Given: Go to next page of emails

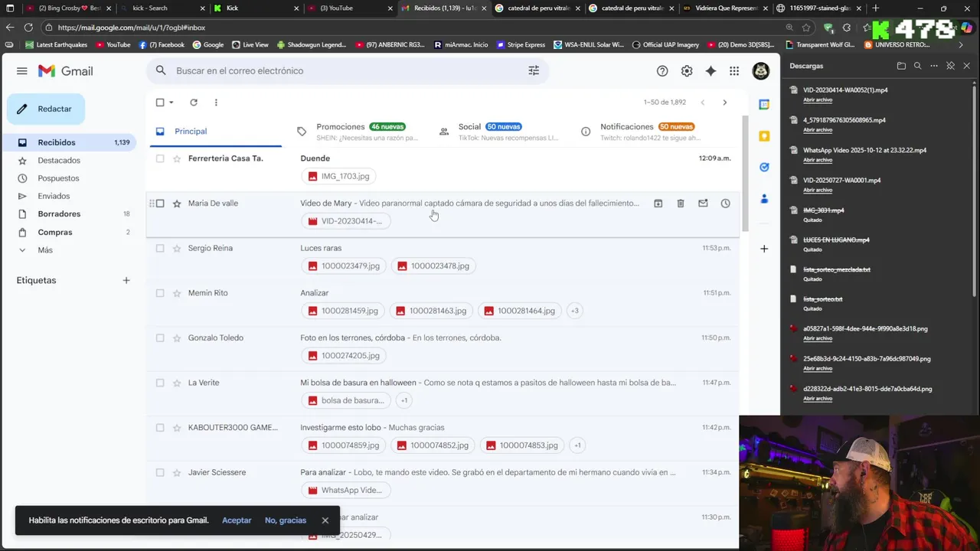Looking at the screenshot, I should click(724, 103).
